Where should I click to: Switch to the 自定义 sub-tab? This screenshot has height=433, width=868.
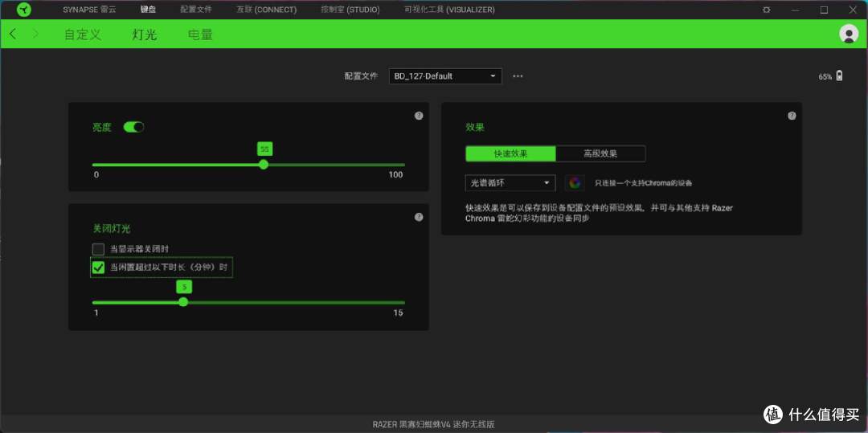pos(83,35)
